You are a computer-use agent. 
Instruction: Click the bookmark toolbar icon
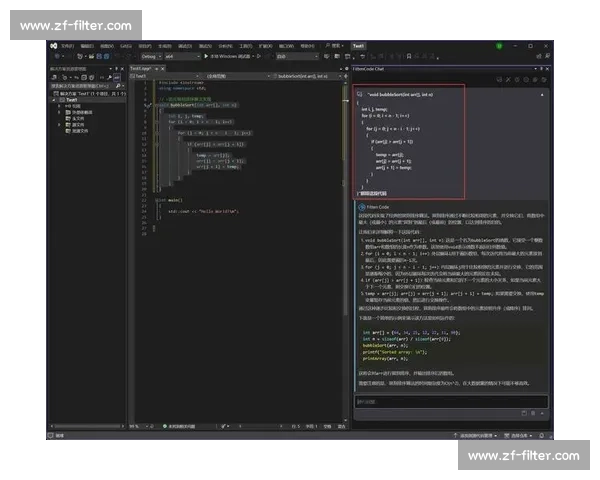(x=409, y=56)
